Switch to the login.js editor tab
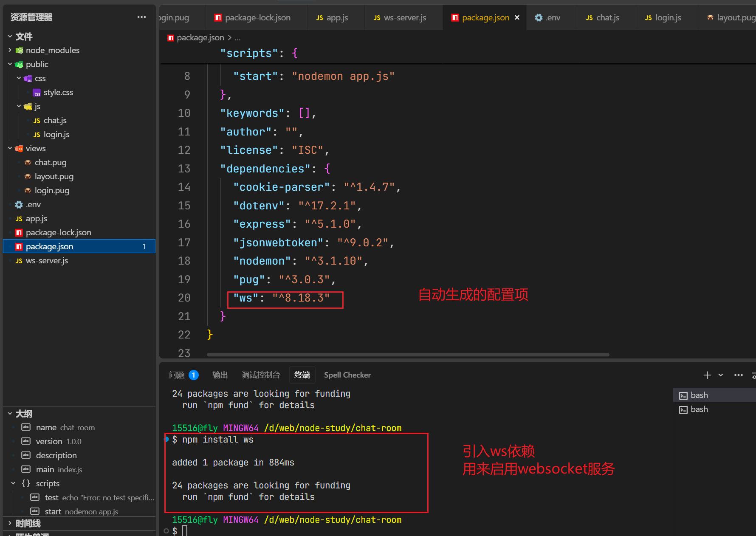756x536 pixels. click(x=668, y=17)
